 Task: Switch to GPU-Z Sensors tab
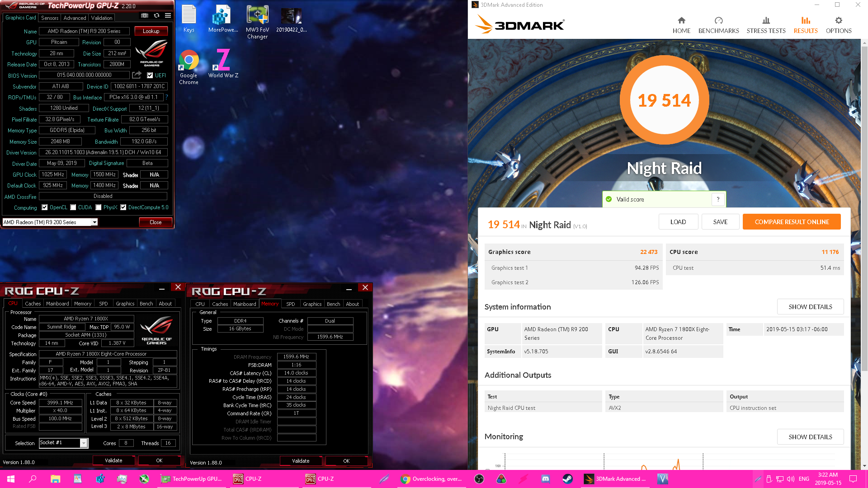(x=49, y=18)
